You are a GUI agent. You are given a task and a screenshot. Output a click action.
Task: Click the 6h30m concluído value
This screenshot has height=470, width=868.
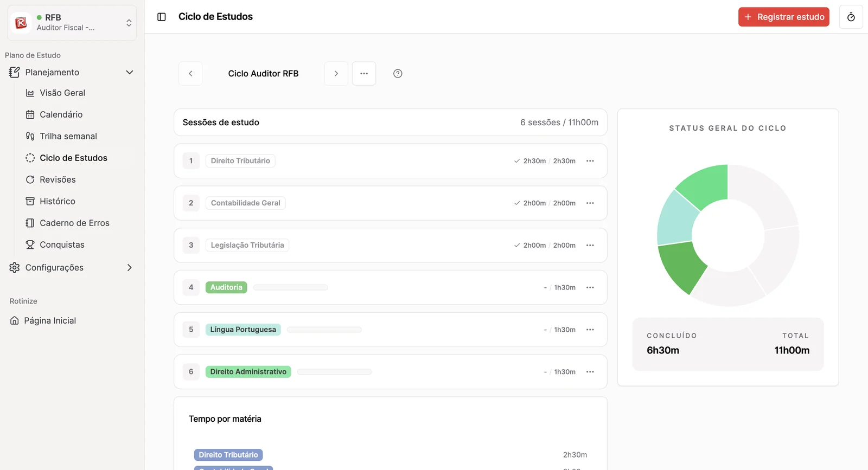663,350
